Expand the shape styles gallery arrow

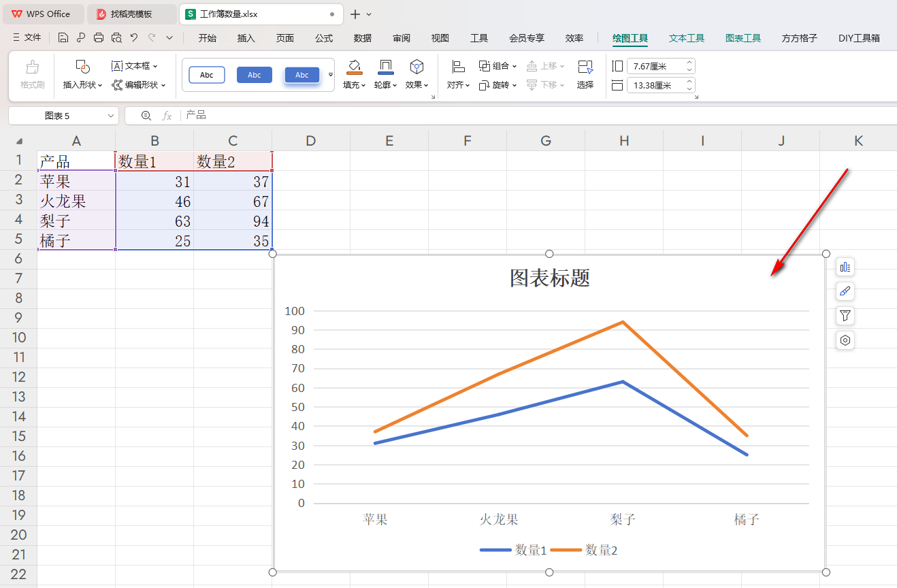tap(331, 75)
